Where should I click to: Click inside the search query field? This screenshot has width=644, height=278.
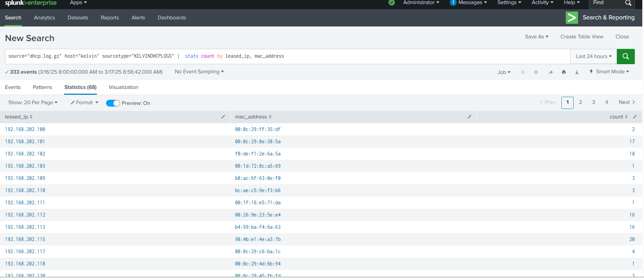(x=288, y=56)
